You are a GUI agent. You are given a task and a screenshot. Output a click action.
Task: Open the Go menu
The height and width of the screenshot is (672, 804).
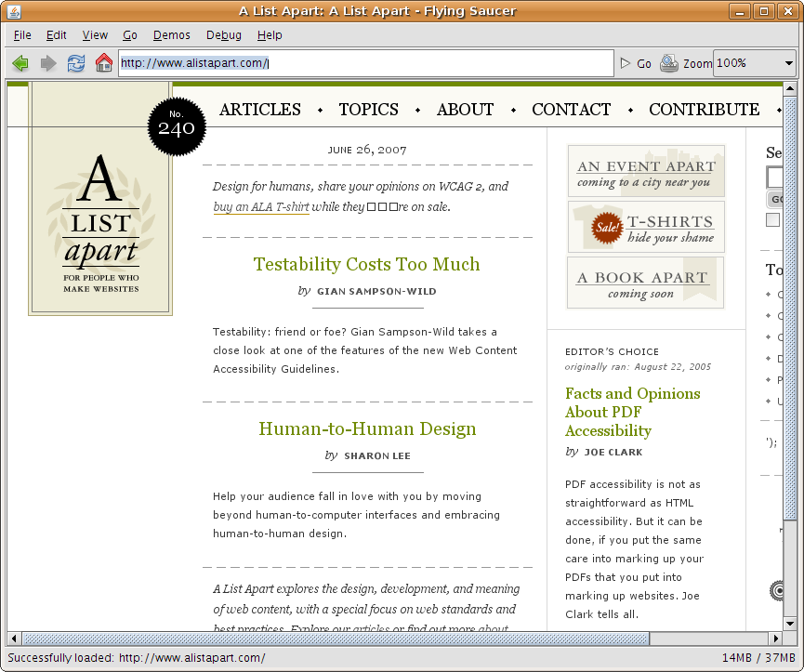pos(130,35)
